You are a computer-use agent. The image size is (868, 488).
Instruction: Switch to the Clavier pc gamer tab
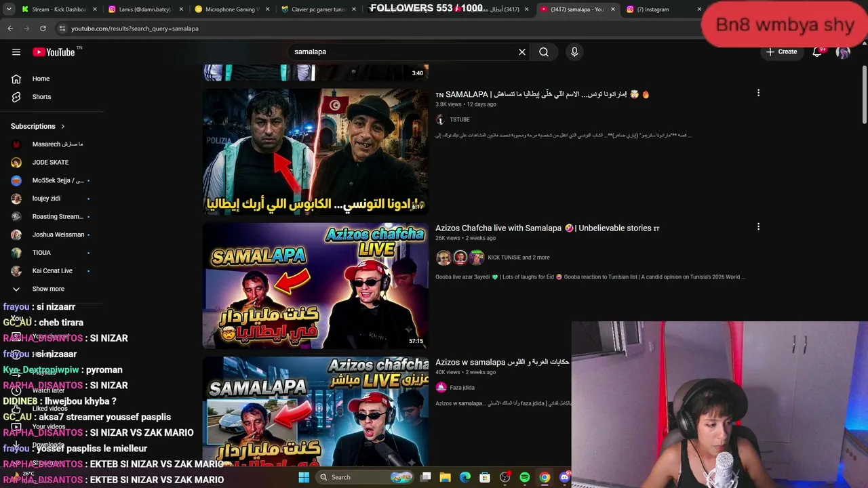coord(317,9)
